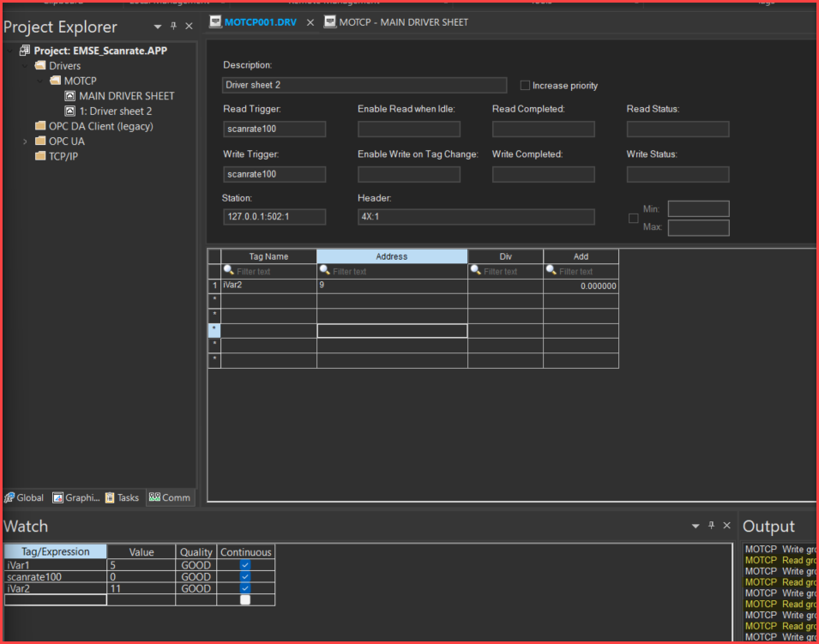
Task: Select the Drivers folder icon
Action: [x=40, y=65]
